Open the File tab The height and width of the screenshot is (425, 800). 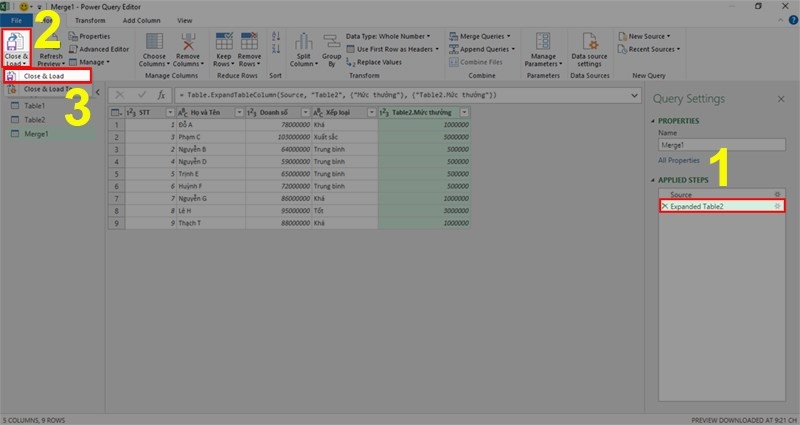[16, 20]
